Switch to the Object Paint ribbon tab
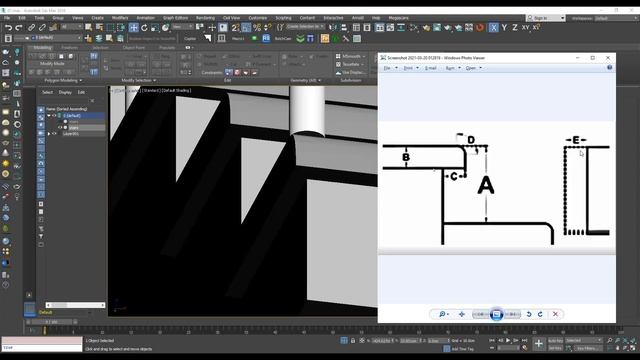 [134, 48]
